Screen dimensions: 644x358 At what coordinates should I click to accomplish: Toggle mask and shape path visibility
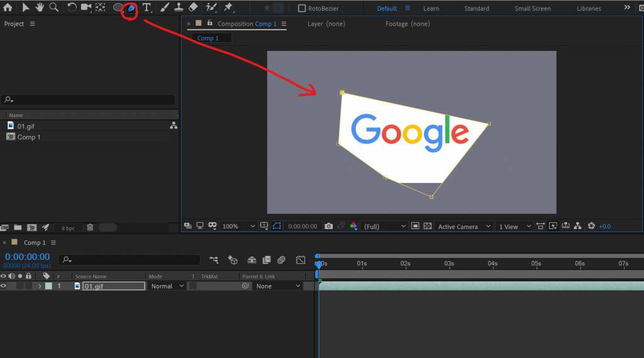(275, 226)
